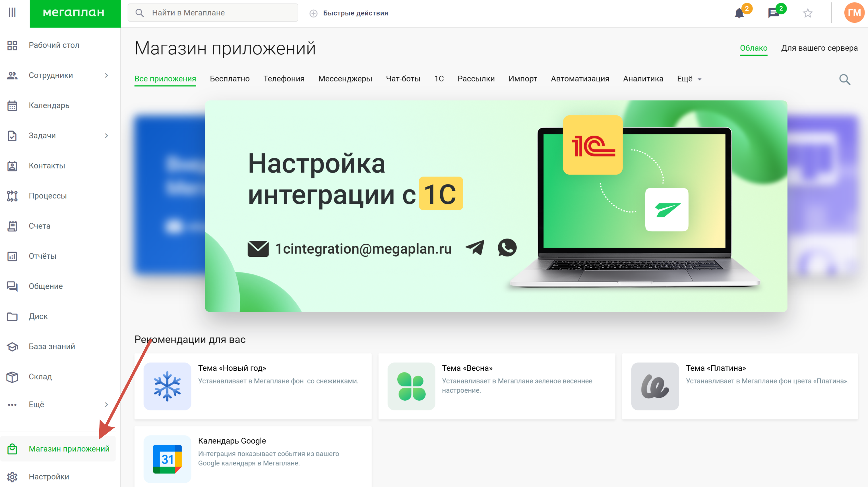This screenshot has height=487, width=868.
Task: Expand the Задачи sidebar chevron
Action: (x=106, y=136)
